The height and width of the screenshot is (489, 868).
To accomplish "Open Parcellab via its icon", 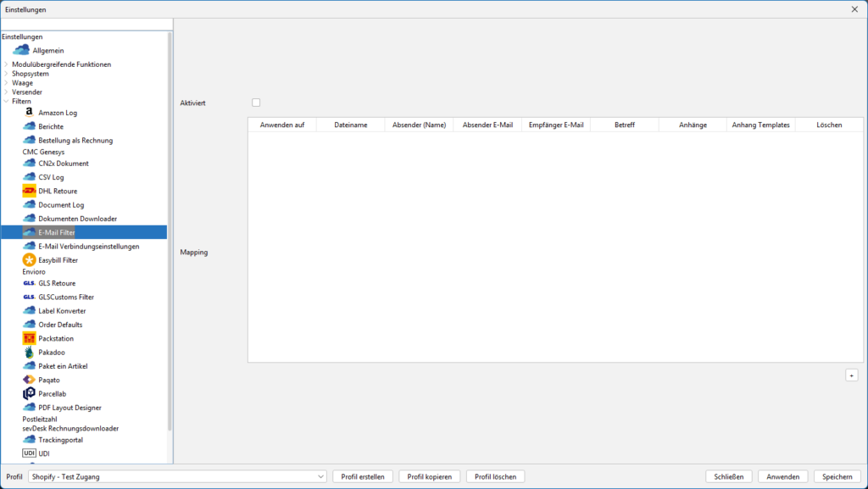I will coord(30,393).
